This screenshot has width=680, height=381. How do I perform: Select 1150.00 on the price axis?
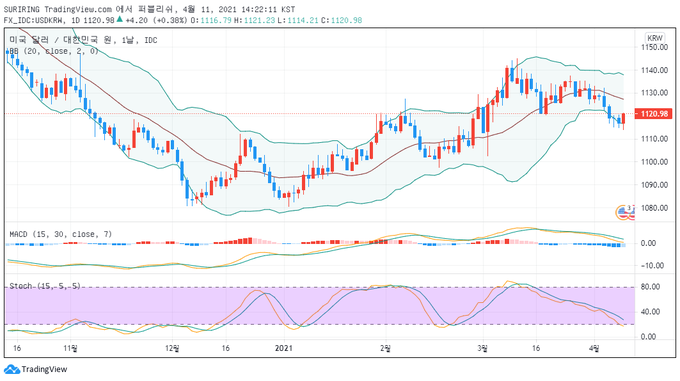tap(654, 47)
